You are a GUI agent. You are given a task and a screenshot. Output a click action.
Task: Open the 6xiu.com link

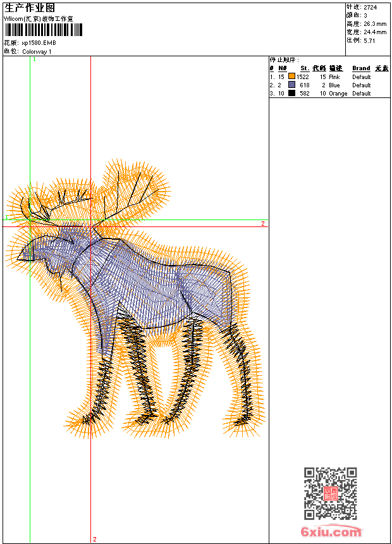coord(331,532)
